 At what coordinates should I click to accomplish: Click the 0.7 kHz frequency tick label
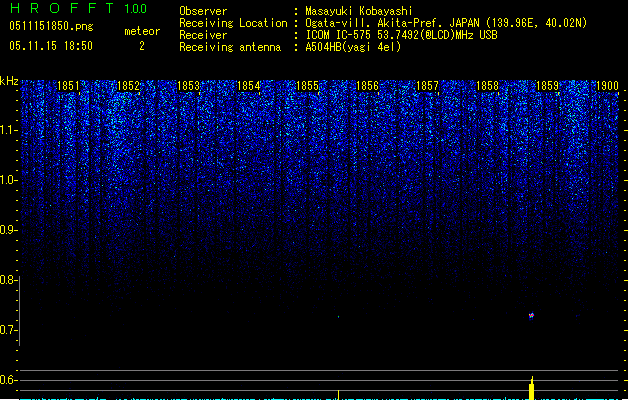point(8,330)
